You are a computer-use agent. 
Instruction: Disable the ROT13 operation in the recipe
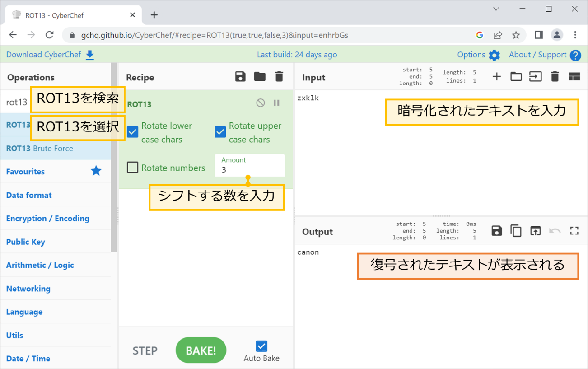[x=261, y=103]
